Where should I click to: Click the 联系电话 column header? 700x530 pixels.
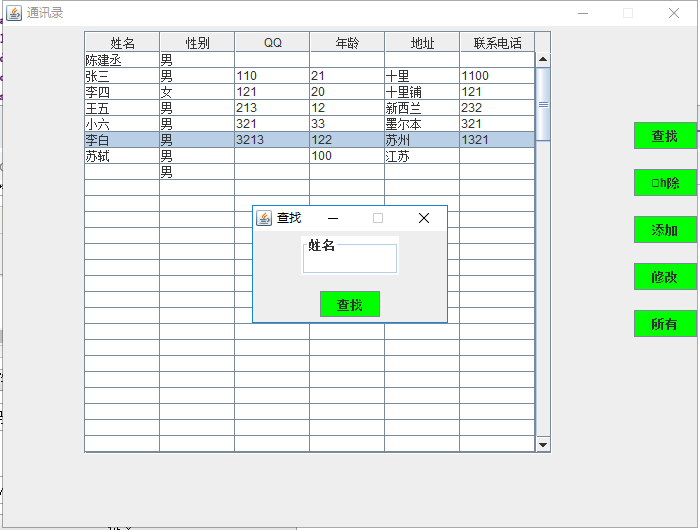497,42
